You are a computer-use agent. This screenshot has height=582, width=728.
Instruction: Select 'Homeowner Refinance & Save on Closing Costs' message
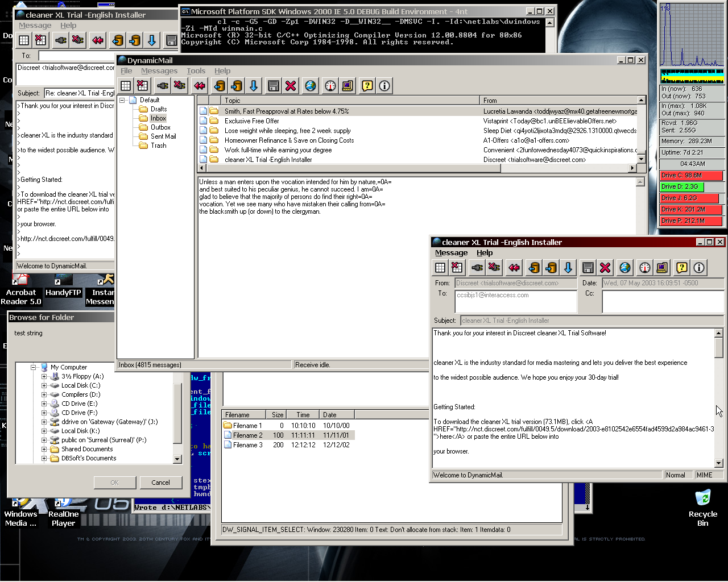coord(417,140)
